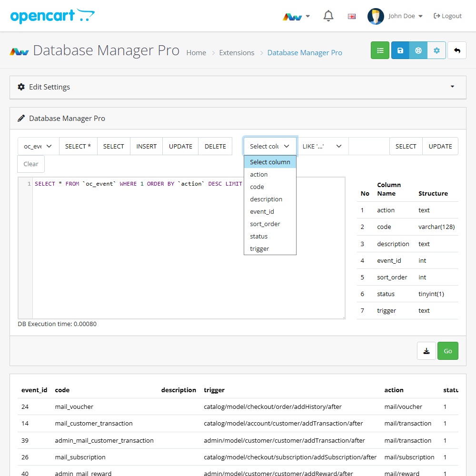Open the LIKE '...' operator dropdown
The height and width of the screenshot is (476, 476).
pos(322,146)
